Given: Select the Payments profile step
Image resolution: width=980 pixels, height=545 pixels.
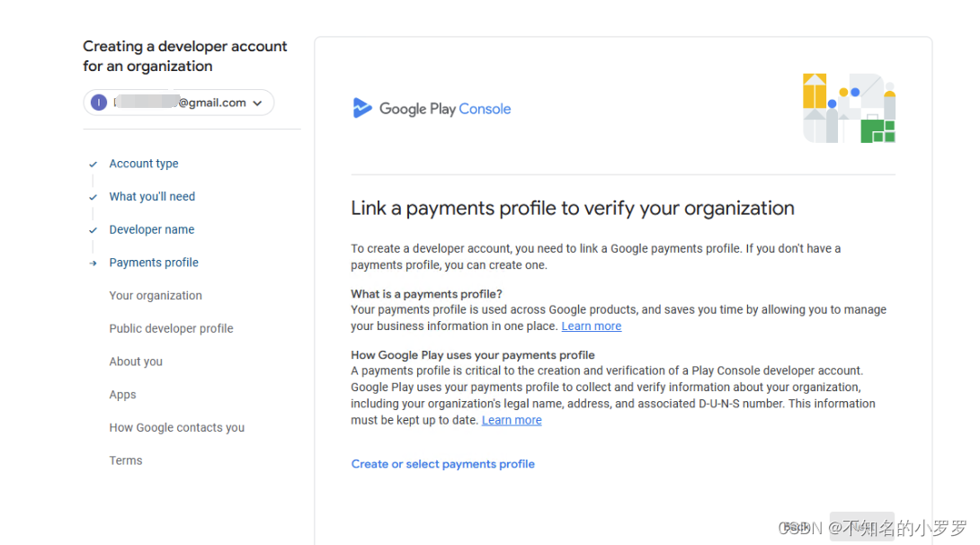Looking at the screenshot, I should coord(154,263).
